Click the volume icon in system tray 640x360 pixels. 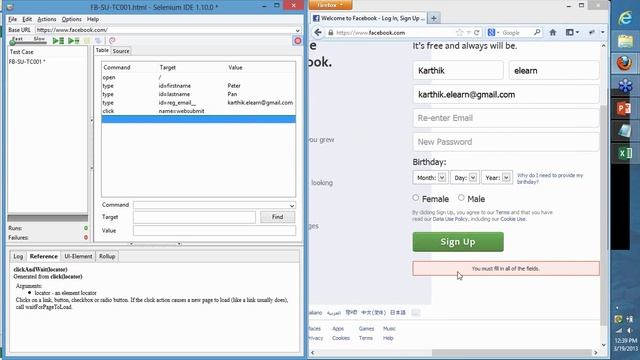pos(629,330)
